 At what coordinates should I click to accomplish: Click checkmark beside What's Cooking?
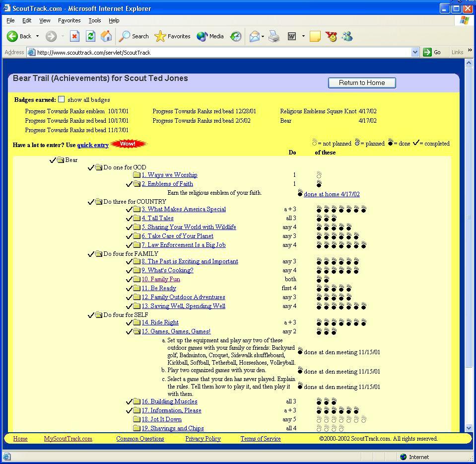point(129,270)
